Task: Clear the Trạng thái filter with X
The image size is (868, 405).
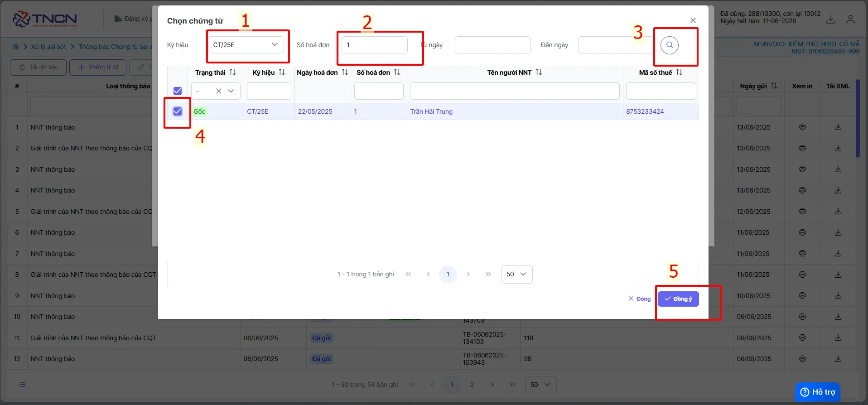Action: [218, 91]
